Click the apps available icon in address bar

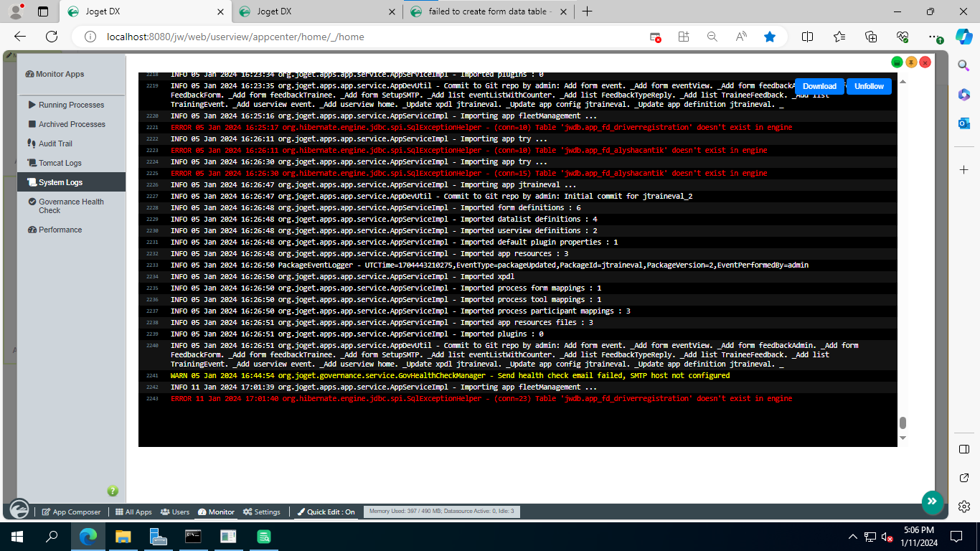tap(684, 37)
